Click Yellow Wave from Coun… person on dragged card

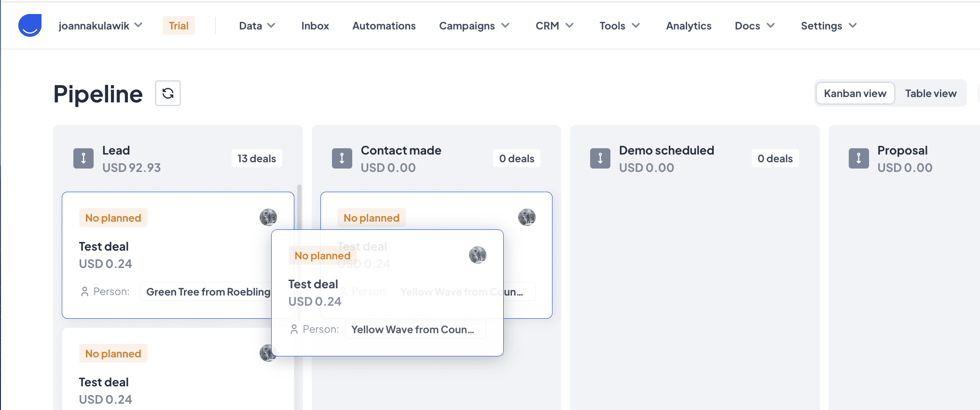pyautogui.click(x=415, y=329)
